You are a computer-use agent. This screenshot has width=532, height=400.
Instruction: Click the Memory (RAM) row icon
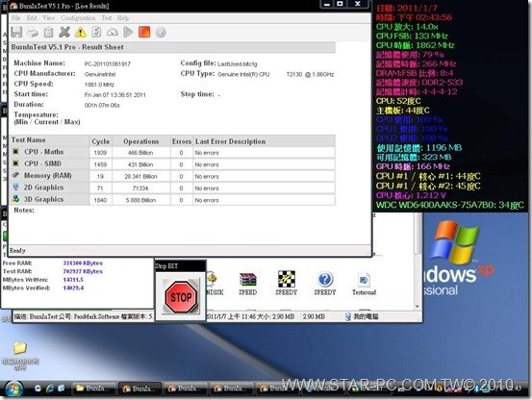click(x=15, y=175)
